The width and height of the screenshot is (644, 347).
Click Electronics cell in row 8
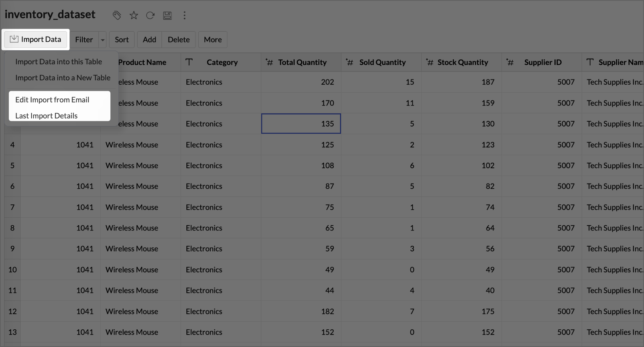click(x=221, y=228)
